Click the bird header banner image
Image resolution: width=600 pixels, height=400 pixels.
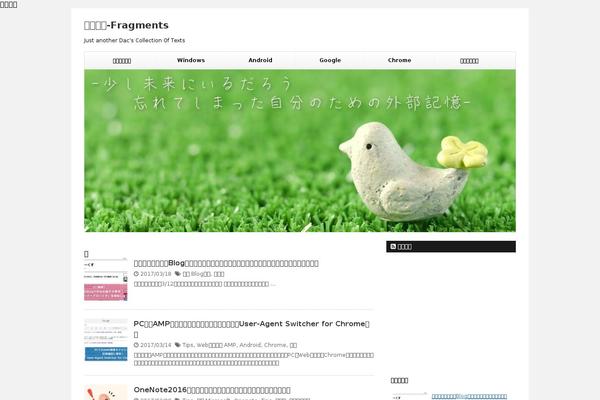click(300, 150)
